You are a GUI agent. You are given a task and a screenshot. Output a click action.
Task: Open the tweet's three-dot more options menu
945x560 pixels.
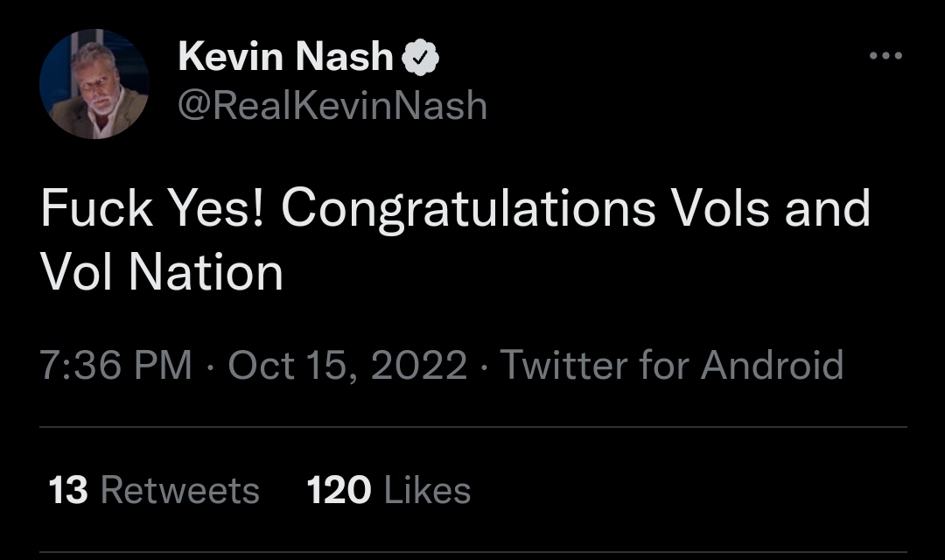885,57
